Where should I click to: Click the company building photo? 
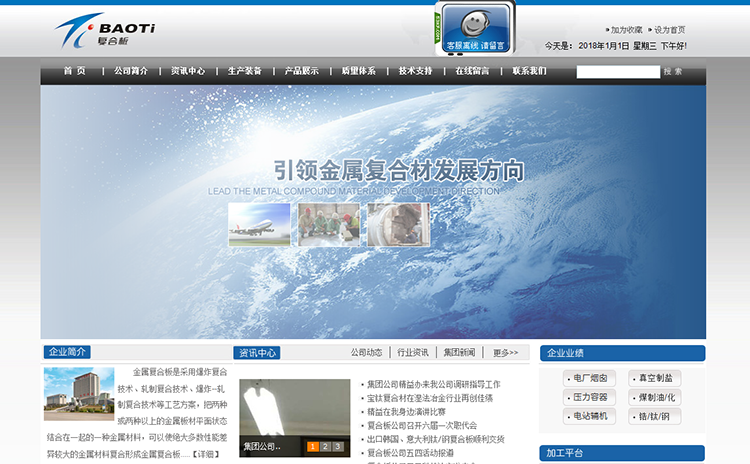(x=79, y=394)
